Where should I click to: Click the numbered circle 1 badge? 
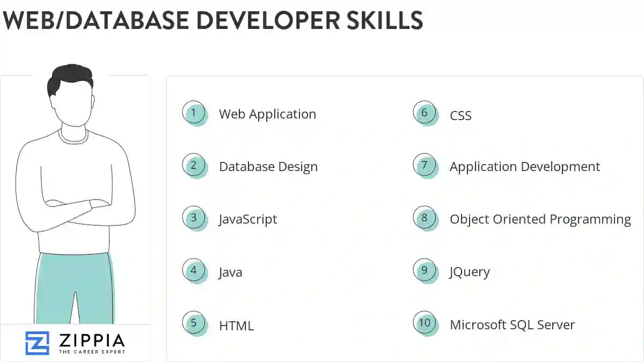click(194, 113)
